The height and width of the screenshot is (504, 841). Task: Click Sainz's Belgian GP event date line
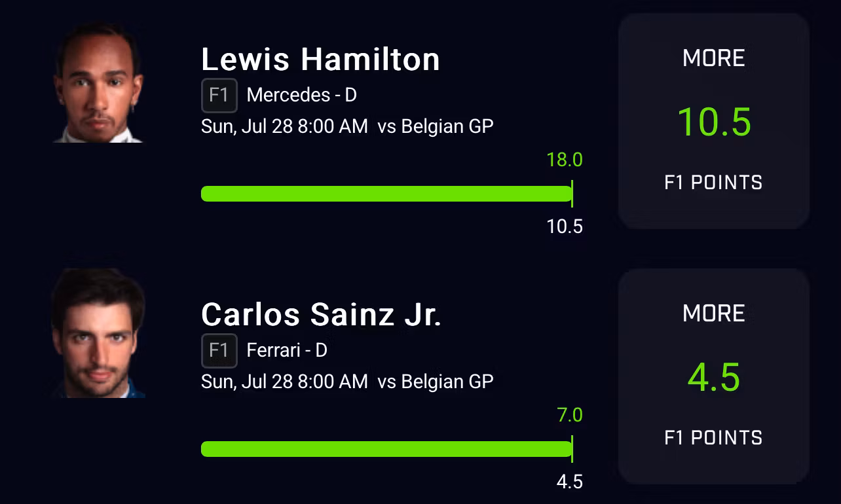[347, 382]
